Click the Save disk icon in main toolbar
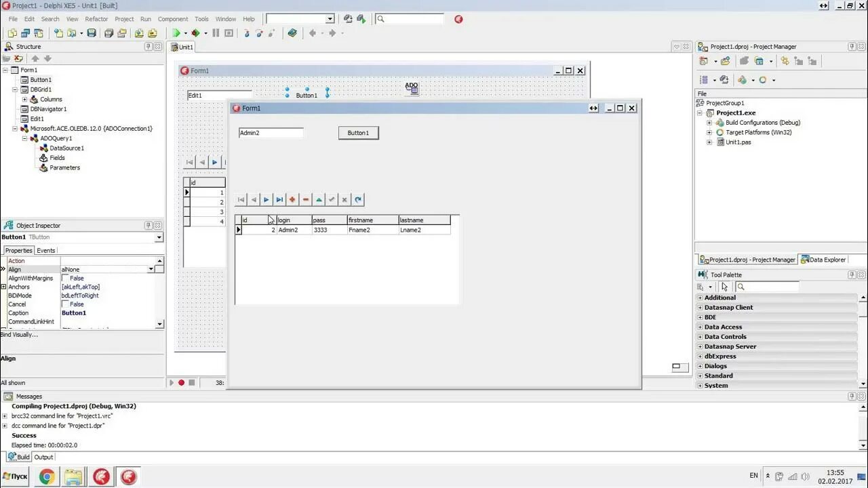Viewport: 868px width, 488px height. coord(92,33)
